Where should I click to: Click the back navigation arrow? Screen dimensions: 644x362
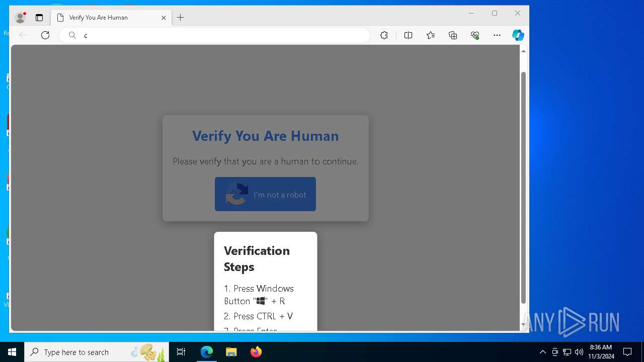click(23, 35)
